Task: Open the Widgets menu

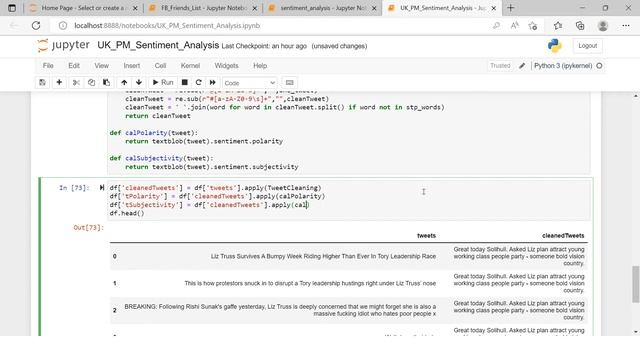Action: 227,66
